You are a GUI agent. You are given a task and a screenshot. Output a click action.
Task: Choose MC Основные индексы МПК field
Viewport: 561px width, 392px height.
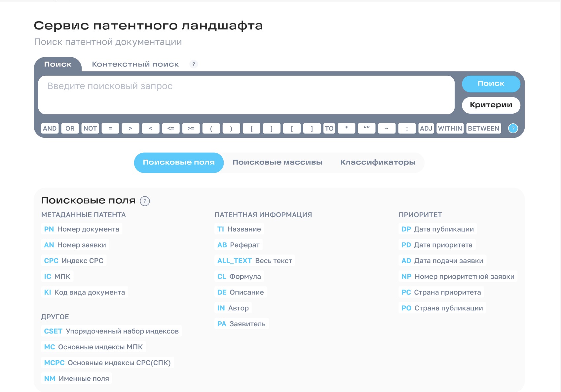tap(93, 347)
